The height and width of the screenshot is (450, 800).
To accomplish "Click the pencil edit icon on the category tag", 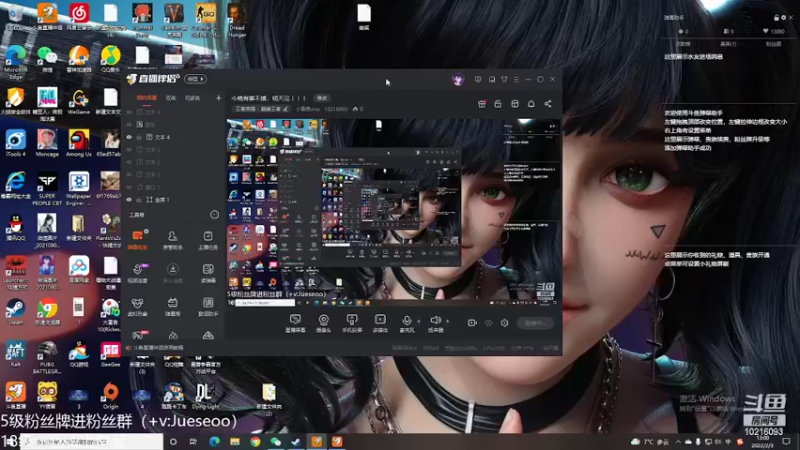I will [x=286, y=109].
